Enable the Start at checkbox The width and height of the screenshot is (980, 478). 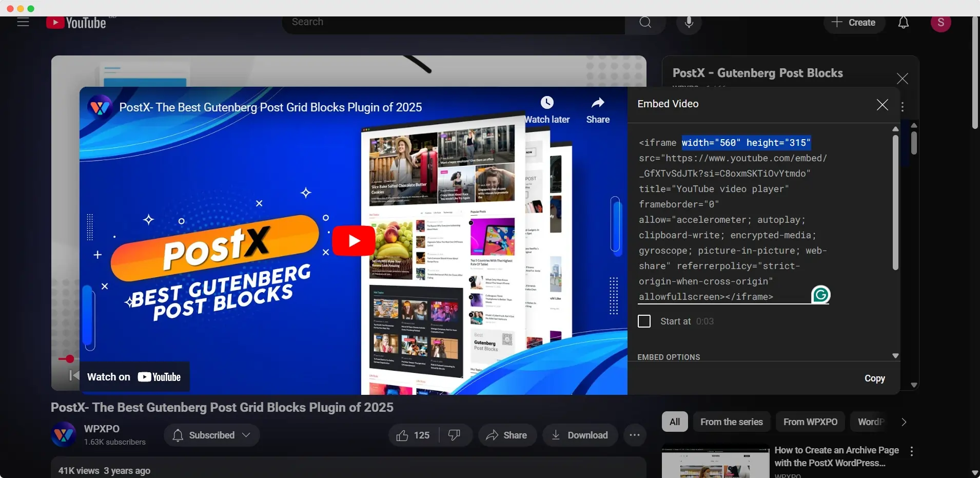(644, 321)
